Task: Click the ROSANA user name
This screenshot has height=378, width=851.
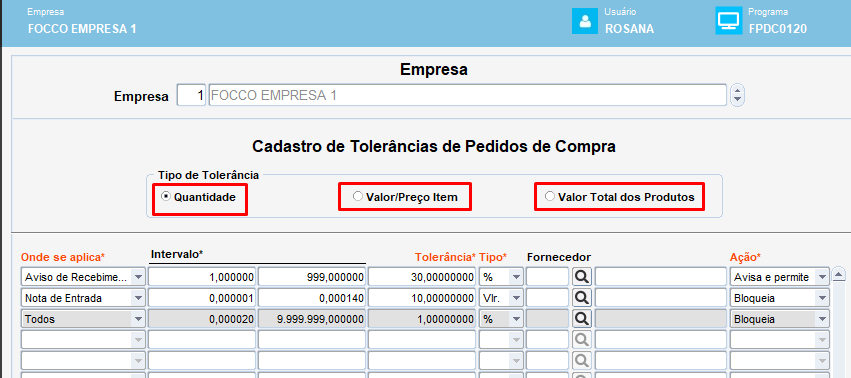Action: click(x=630, y=29)
